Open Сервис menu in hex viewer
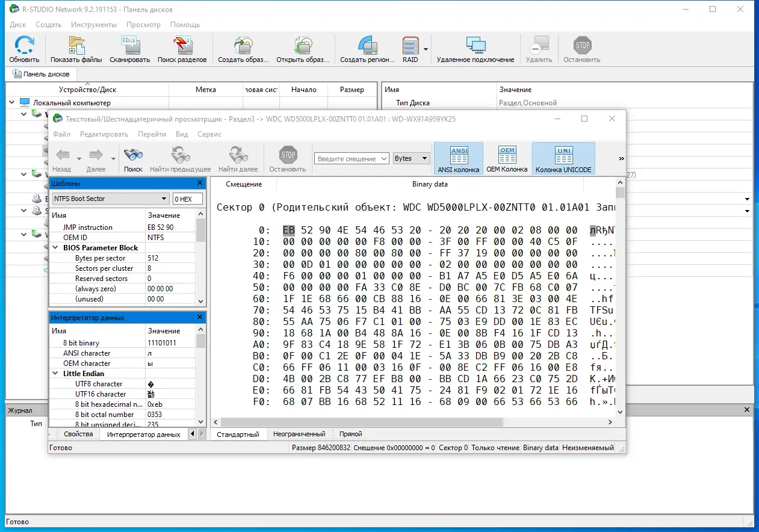 pyautogui.click(x=209, y=134)
